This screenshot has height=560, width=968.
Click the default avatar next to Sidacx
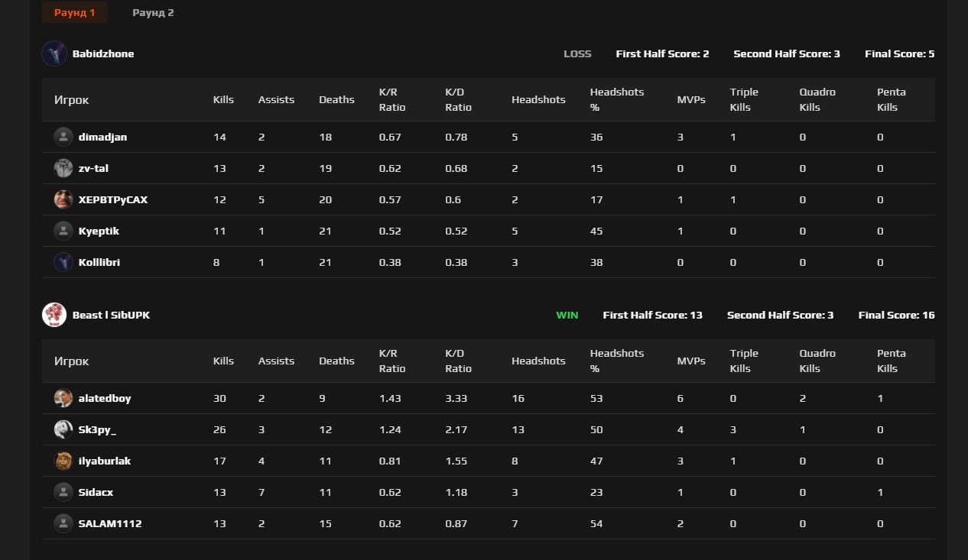(63, 493)
